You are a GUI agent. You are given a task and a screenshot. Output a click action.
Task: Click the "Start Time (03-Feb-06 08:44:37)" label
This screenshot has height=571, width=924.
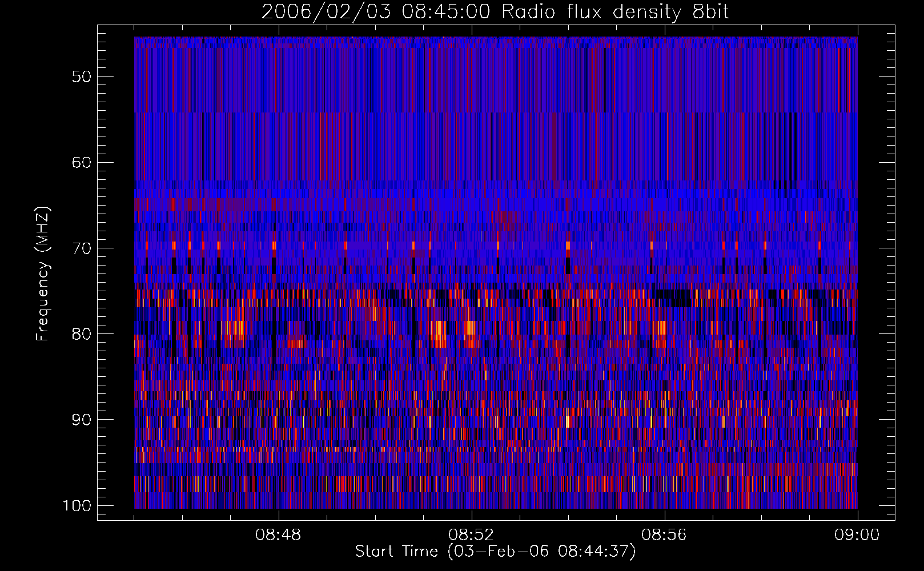coord(496,552)
